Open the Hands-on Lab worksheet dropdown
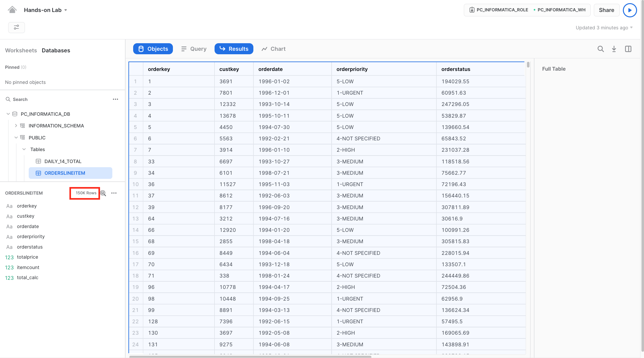 (x=66, y=10)
